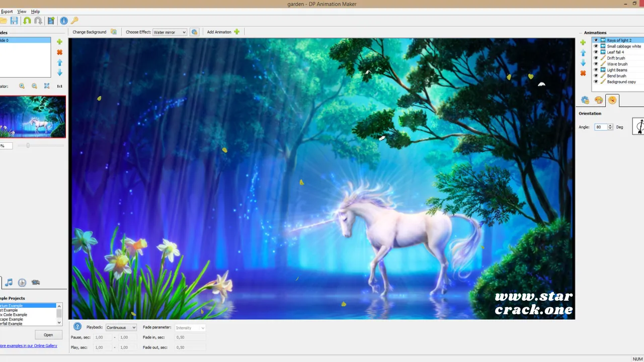Click the golden key registration icon
This screenshot has width=644, height=362.
74,21
